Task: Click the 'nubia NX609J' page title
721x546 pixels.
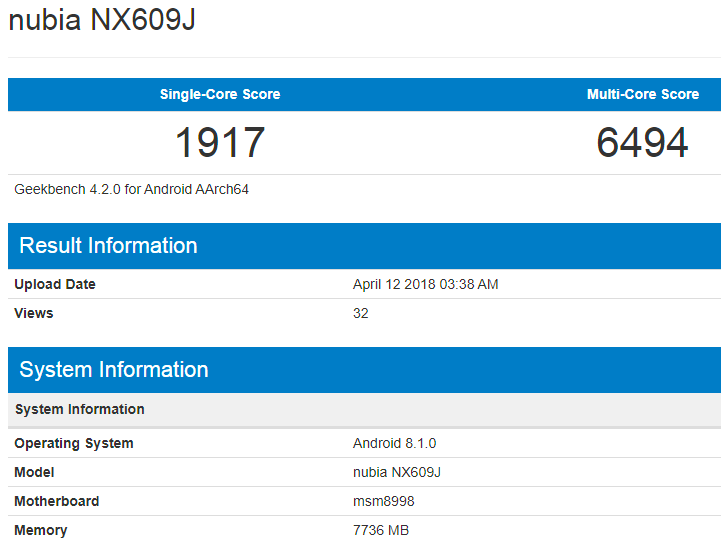Action: pos(102,20)
